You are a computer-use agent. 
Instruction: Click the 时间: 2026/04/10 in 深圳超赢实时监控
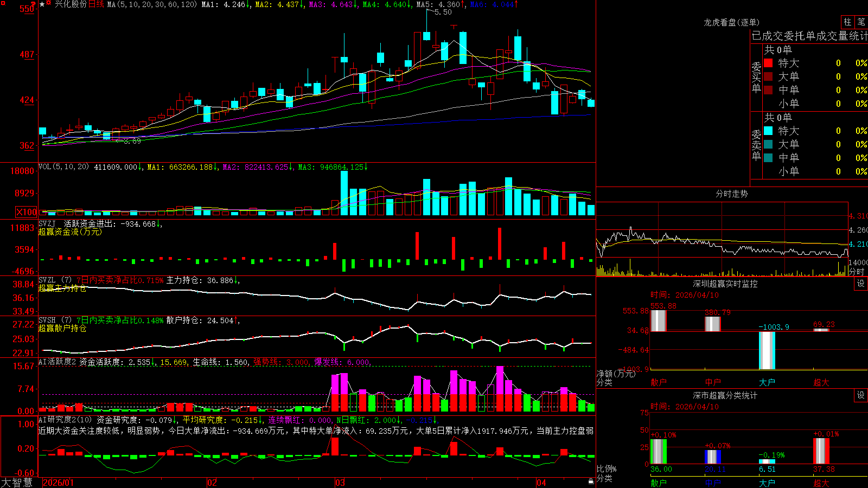[685, 295]
